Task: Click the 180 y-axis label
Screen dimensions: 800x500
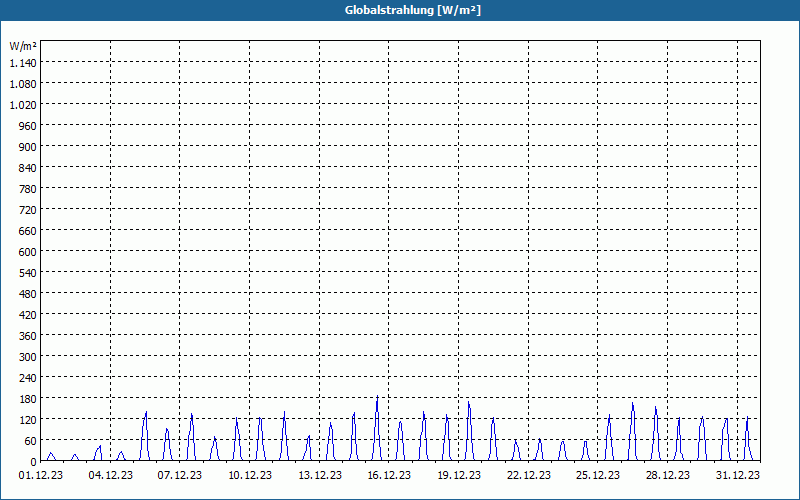Action: 28,398
